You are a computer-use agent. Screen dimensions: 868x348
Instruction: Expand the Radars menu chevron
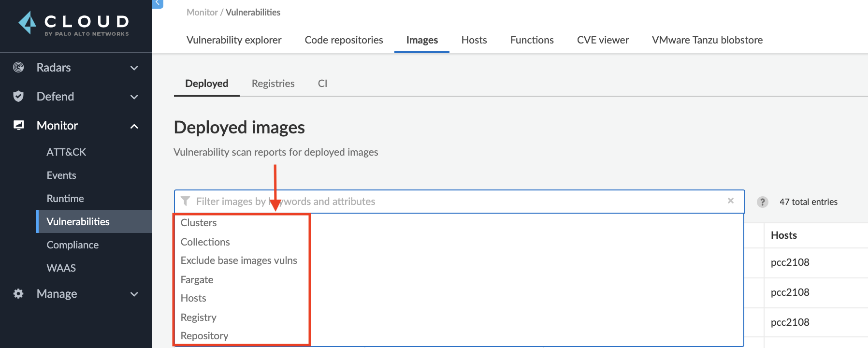click(x=134, y=68)
